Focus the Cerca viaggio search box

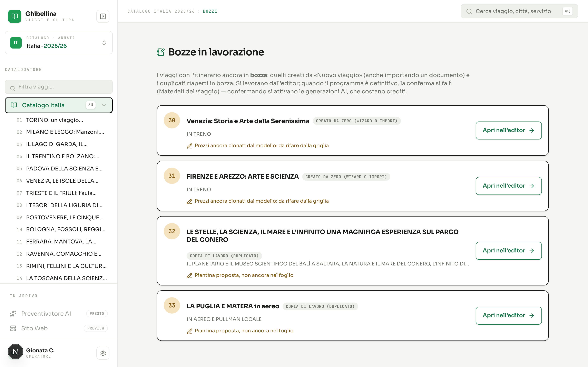(x=519, y=11)
